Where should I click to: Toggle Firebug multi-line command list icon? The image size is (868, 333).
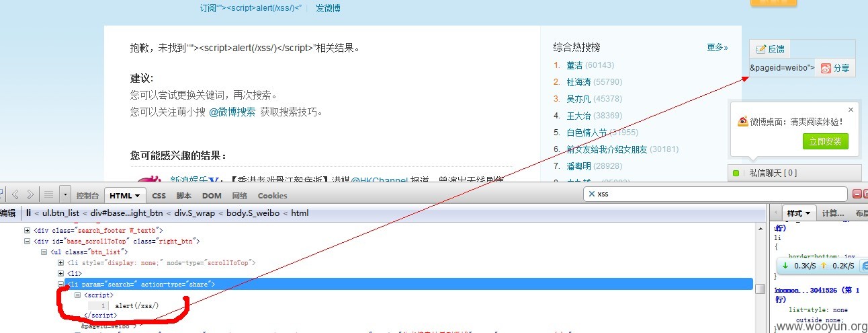pos(48,195)
